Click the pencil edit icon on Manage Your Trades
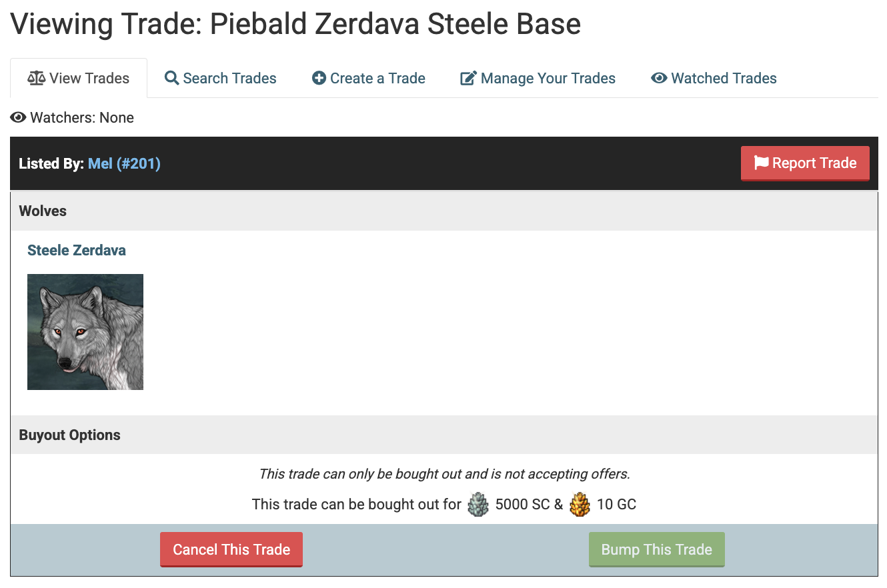 pyautogui.click(x=469, y=78)
